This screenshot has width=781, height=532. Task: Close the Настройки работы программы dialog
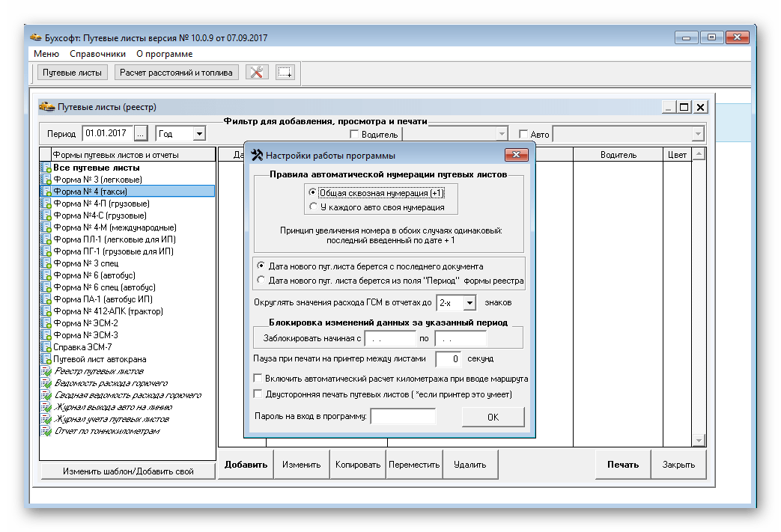tap(517, 155)
